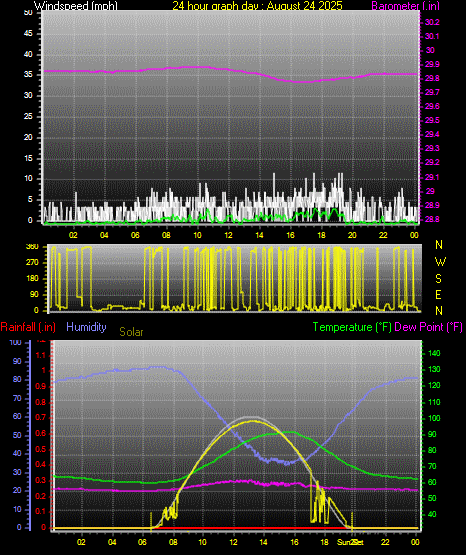This screenshot has height=555, width=466.
Task: Click the Temperature (°F) legend label
Action: pos(352,327)
